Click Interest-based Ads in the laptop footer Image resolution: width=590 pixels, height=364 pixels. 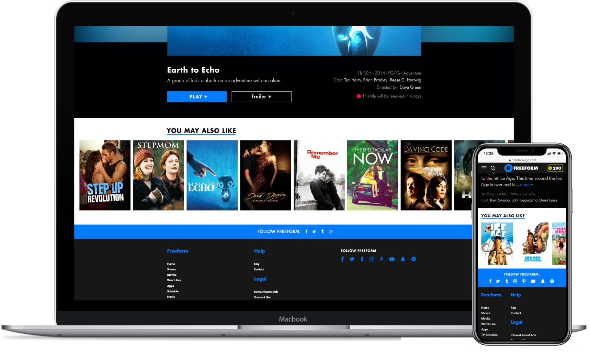266,292
